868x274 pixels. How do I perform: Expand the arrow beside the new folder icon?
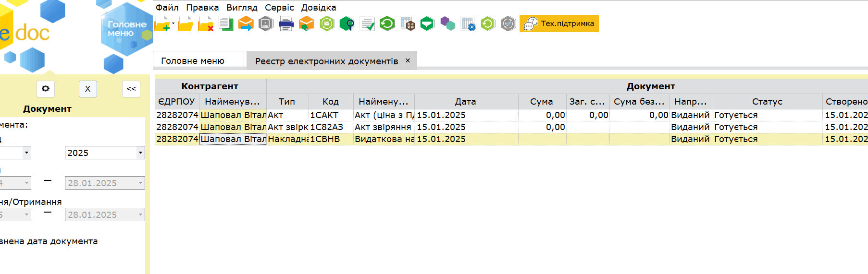[x=173, y=23]
